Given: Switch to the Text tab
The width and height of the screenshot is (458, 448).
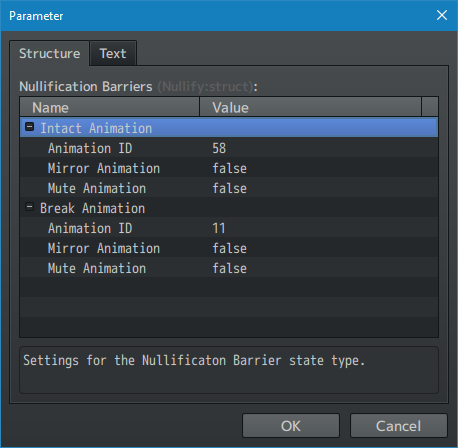Looking at the screenshot, I should pos(113,53).
